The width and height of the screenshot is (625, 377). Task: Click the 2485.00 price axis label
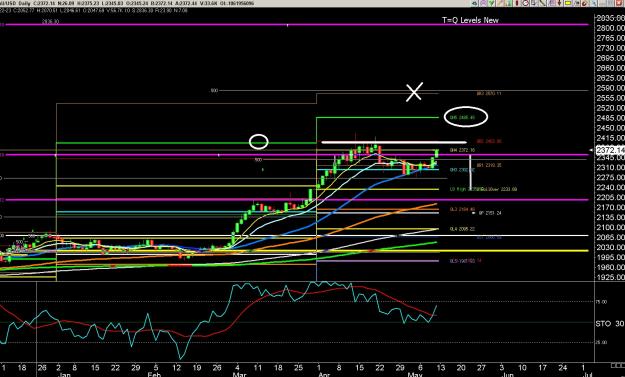(611, 118)
